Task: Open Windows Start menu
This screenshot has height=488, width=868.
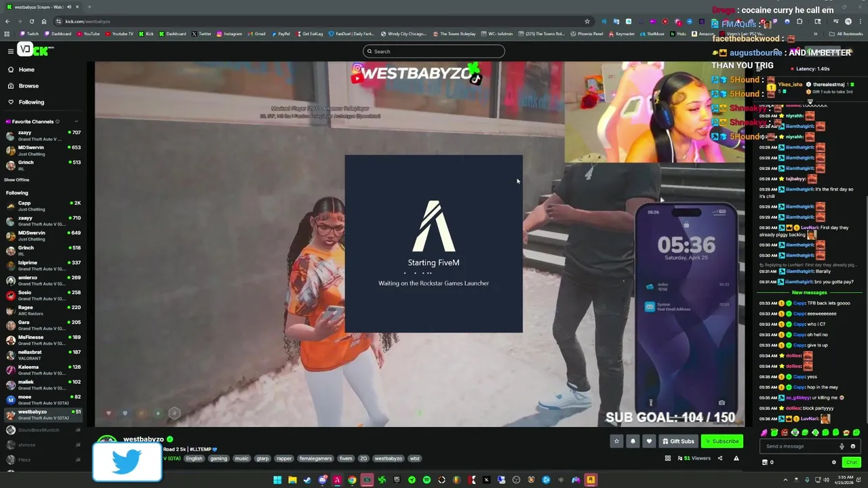Action: (x=277, y=480)
